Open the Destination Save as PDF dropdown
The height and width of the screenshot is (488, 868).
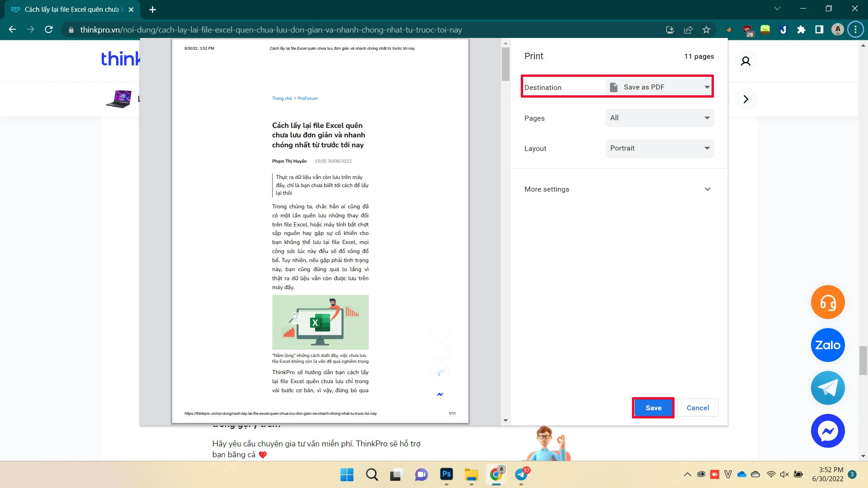[x=660, y=87]
